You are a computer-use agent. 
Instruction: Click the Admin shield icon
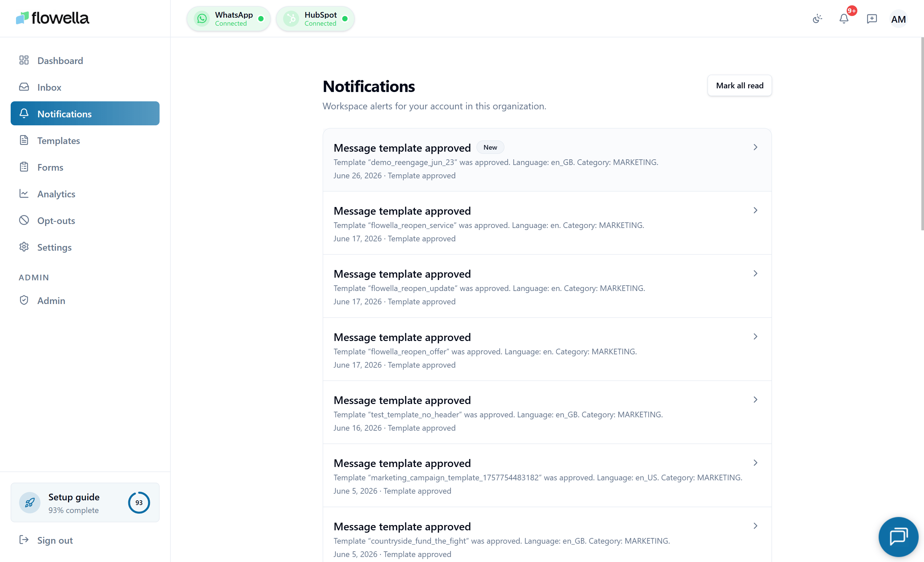pyautogui.click(x=24, y=300)
